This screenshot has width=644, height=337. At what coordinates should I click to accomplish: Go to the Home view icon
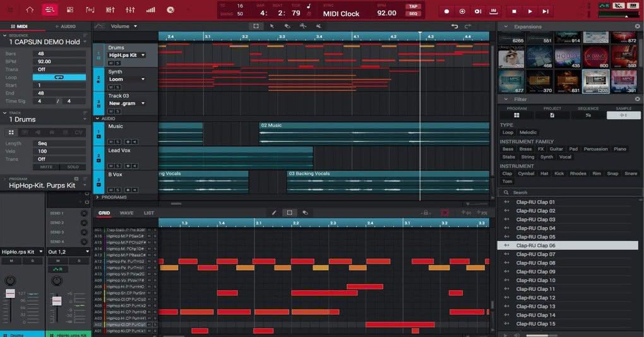click(x=30, y=9)
